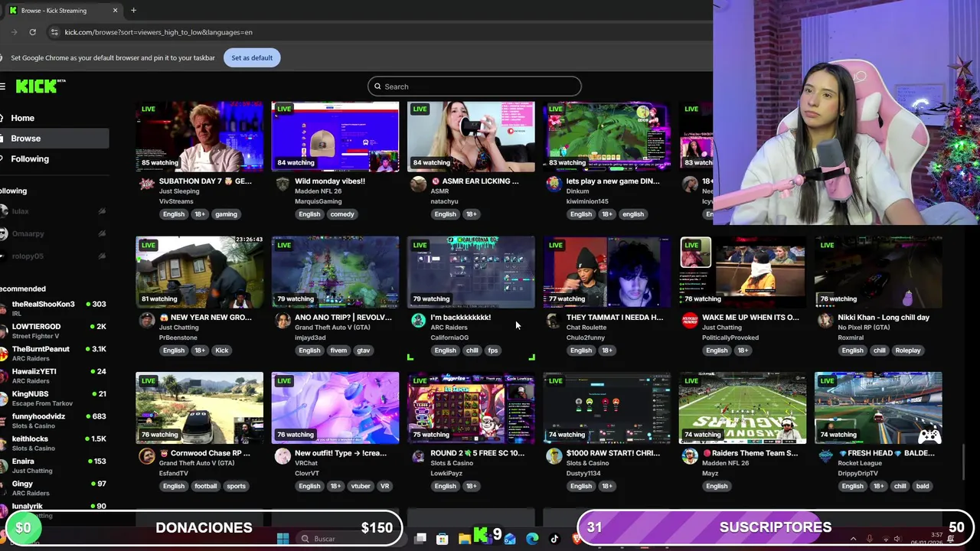Open imjayd3ad channel avatar
The image size is (980, 551).
(283, 320)
